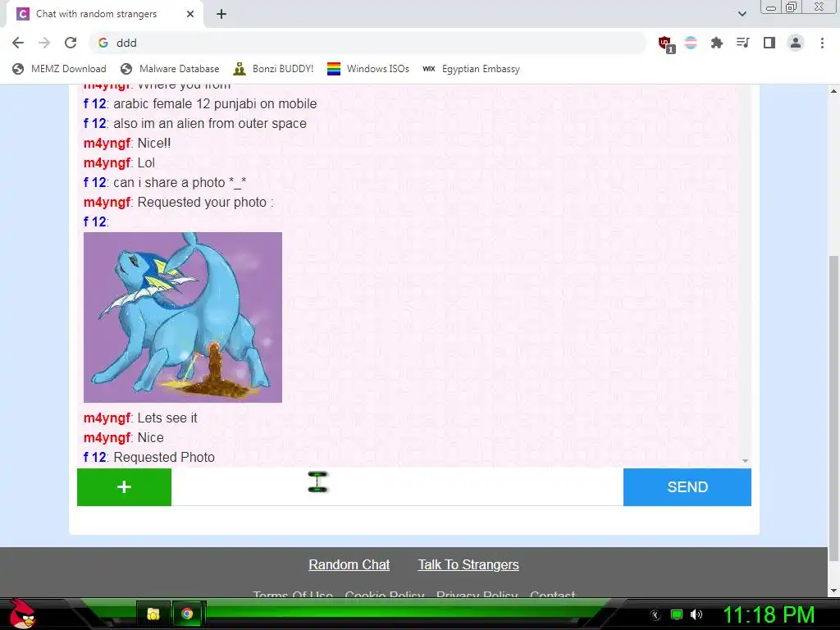
Task: Click the rainbow Windows ISOs favicon
Action: [x=334, y=69]
